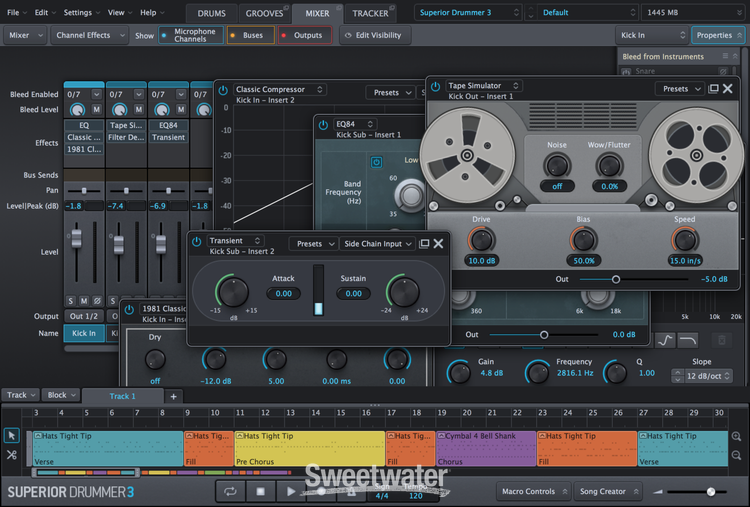
Task: Toggle Outputs visibility in mixer
Action: click(x=305, y=35)
